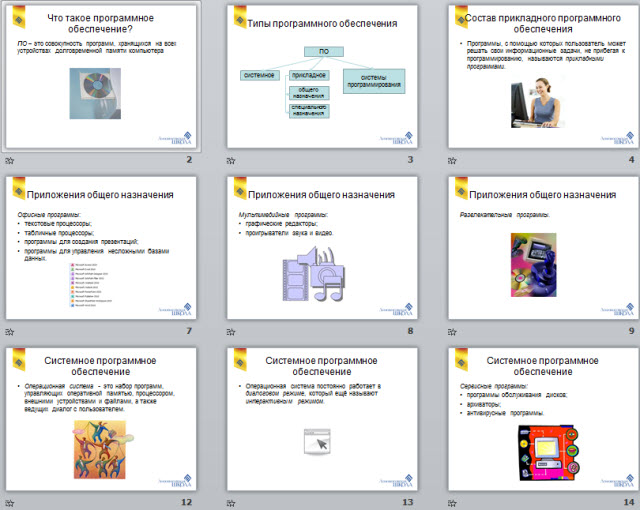
Task: Play slide 8's transition via its star icon
Action: (x=233, y=330)
